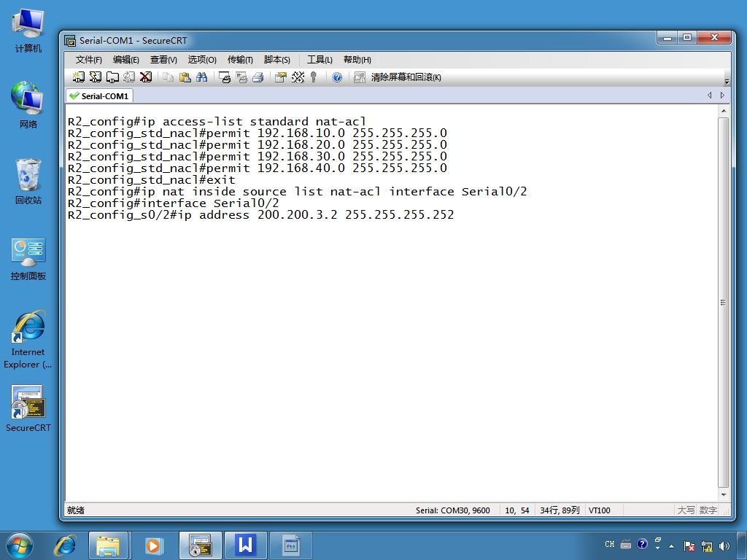The width and height of the screenshot is (747, 560).
Task: Click the Disconnect toolbar icon with red X
Action: [145, 77]
